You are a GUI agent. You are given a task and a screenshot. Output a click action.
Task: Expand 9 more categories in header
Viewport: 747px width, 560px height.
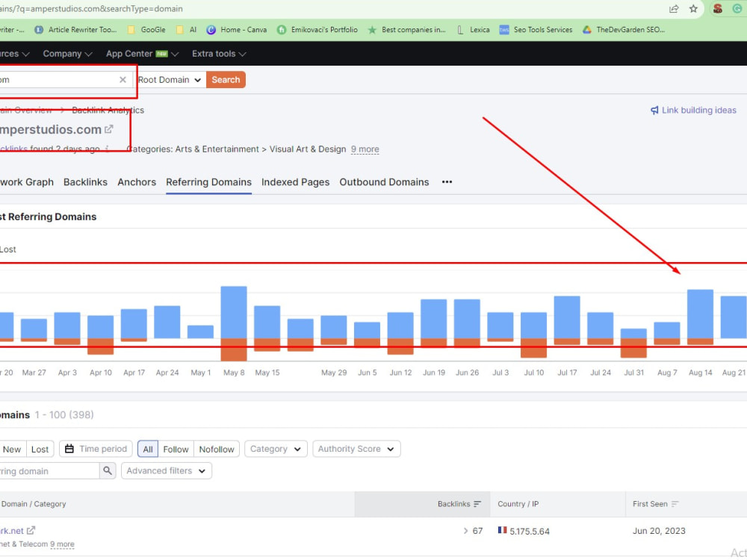pos(365,149)
